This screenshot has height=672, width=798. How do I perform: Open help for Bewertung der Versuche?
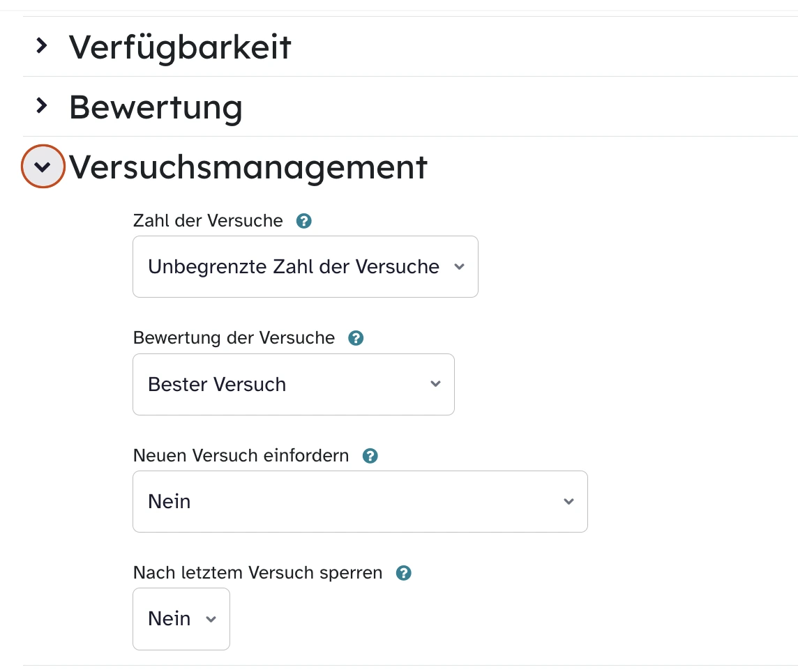356,338
